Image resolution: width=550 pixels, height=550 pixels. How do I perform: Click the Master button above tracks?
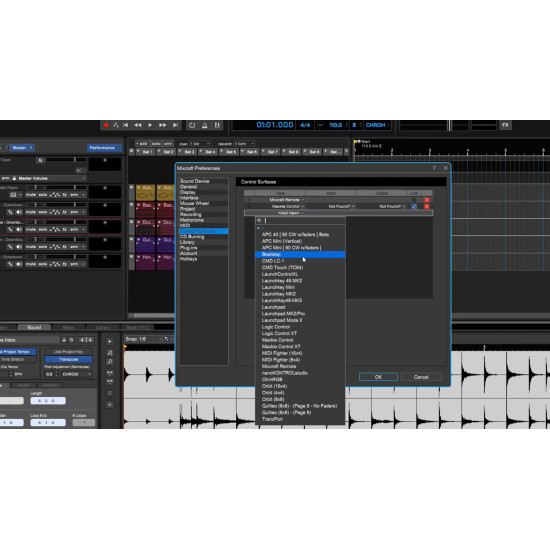click(22, 148)
